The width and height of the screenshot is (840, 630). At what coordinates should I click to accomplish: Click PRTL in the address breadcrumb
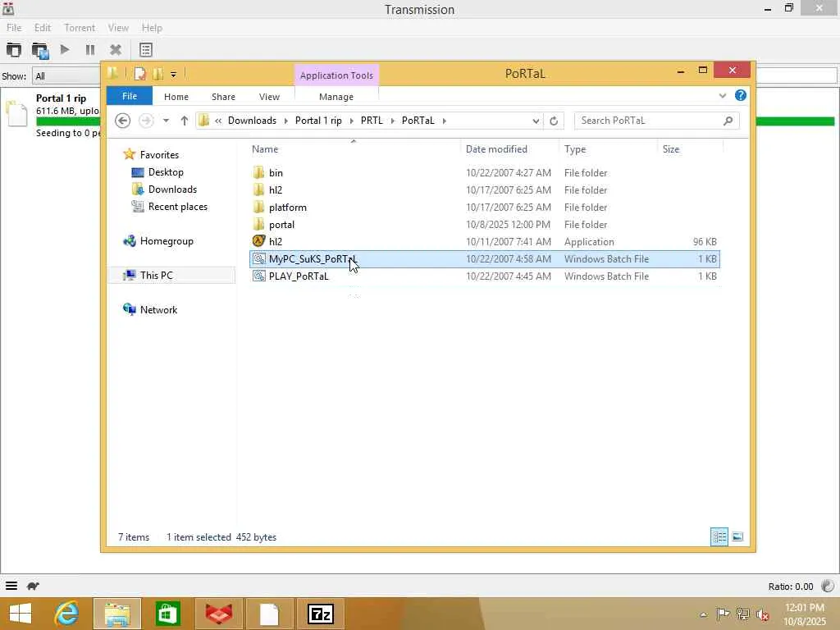tap(372, 121)
